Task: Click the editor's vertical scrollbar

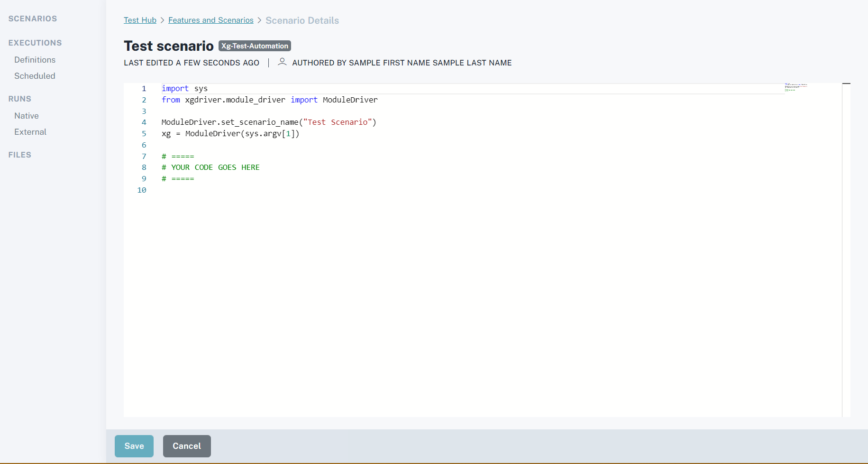Action: click(x=846, y=237)
